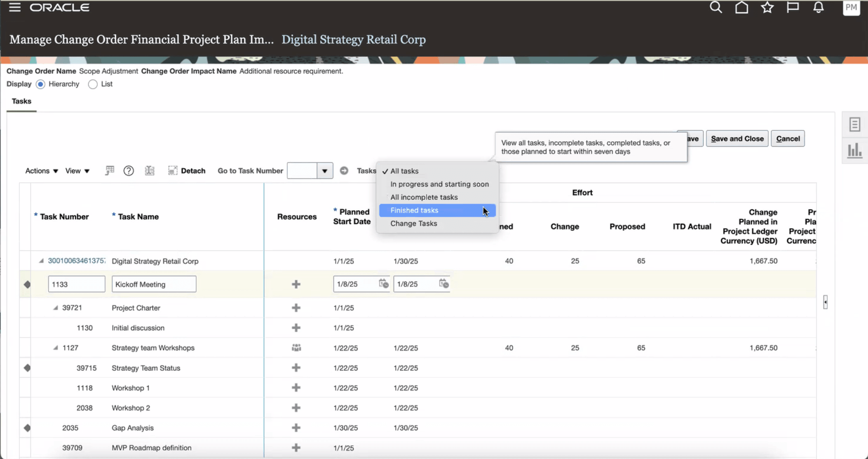The height and width of the screenshot is (459, 868).
Task: Open the View dropdown menu
Action: pos(77,171)
